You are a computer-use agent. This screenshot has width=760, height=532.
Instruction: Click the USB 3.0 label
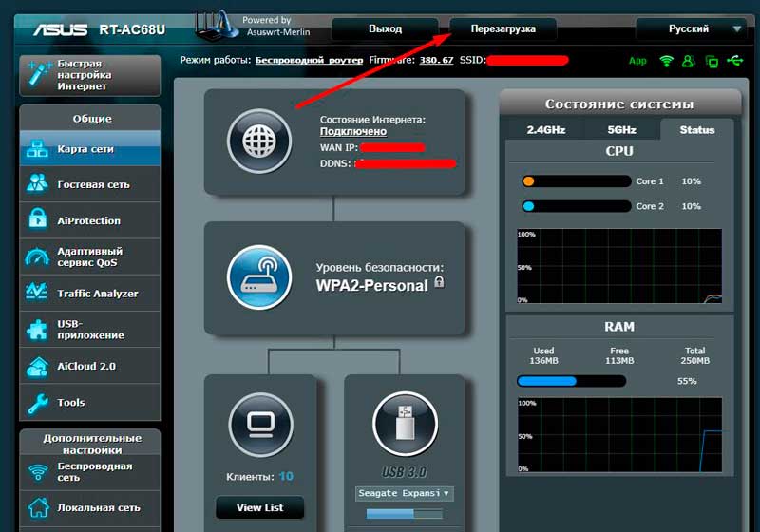click(405, 471)
